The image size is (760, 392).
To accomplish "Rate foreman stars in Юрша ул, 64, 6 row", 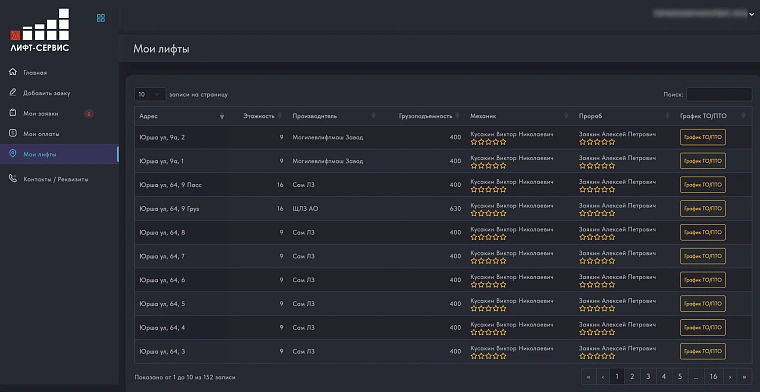I will point(597,284).
